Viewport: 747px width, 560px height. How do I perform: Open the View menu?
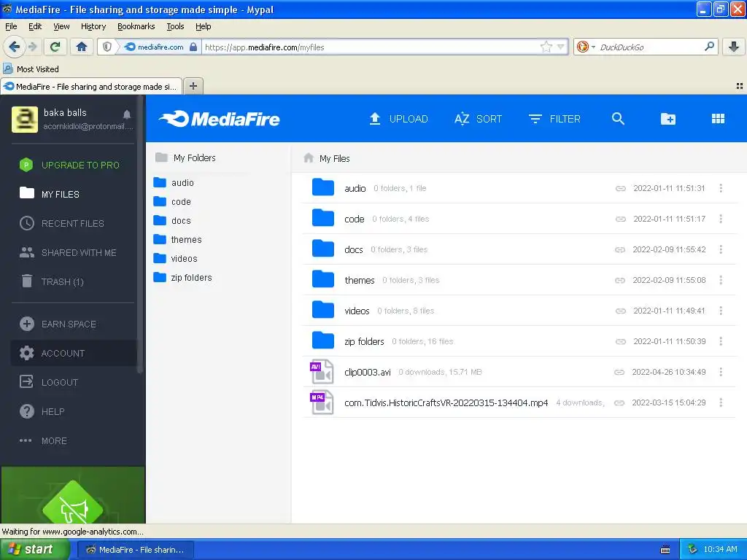pyautogui.click(x=61, y=26)
